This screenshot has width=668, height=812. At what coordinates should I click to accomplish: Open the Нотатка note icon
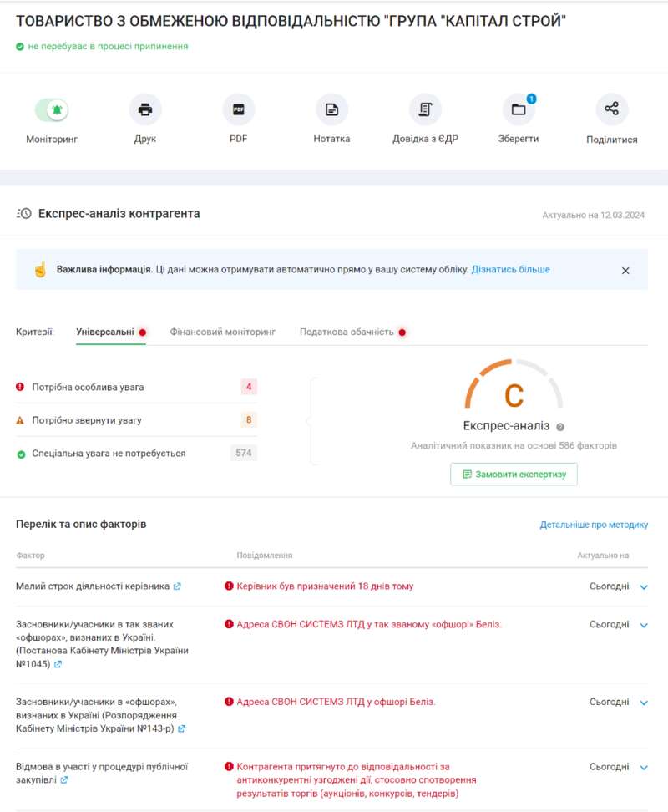(x=331, y=109)
